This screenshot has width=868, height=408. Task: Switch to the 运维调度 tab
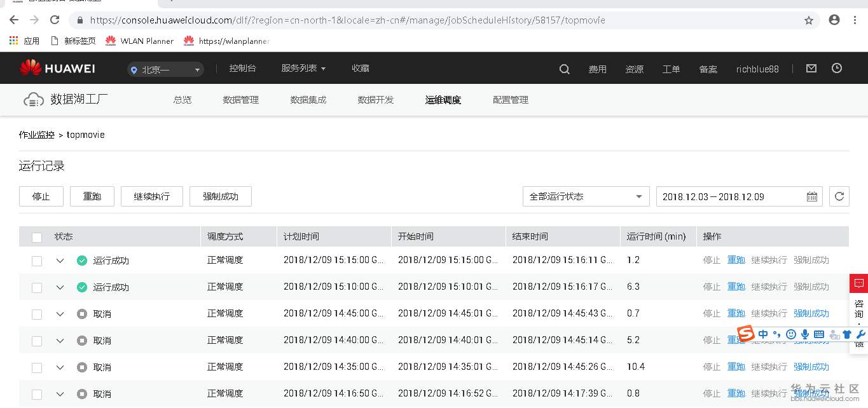443,100
